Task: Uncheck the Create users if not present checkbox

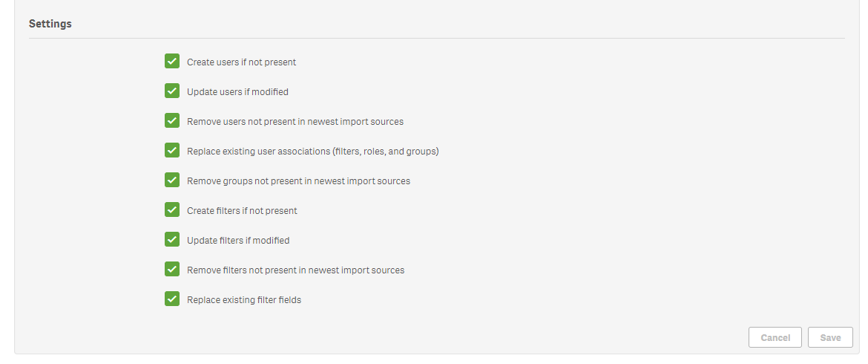Action: (172, 62)
